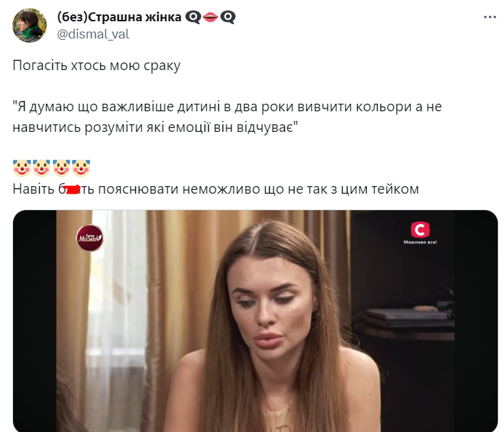Click the lips emoji in the display name
Viewport: 504px width, 432px height.
click(x=211, y=17)
